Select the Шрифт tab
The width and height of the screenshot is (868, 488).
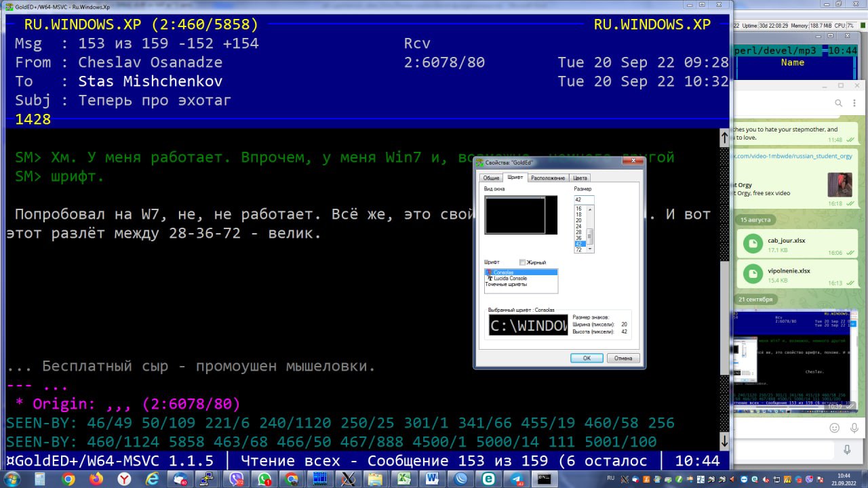(515, 177)
